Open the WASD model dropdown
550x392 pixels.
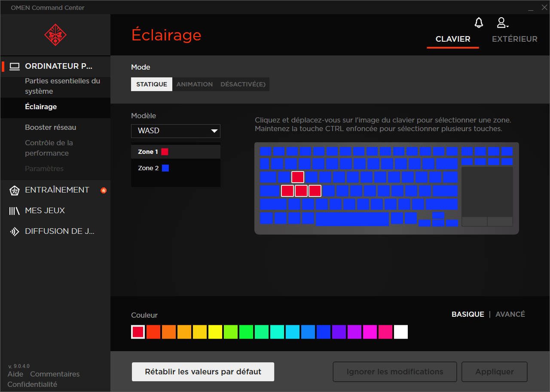(176, 131)
